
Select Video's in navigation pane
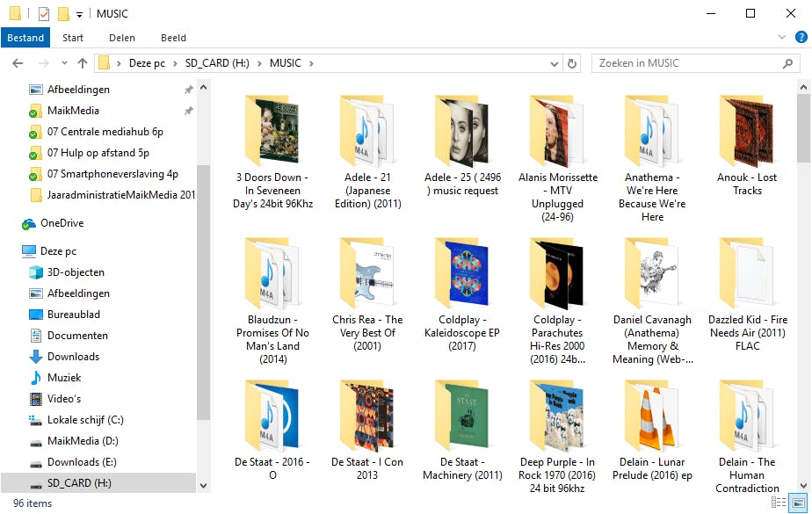coord(63,399)
